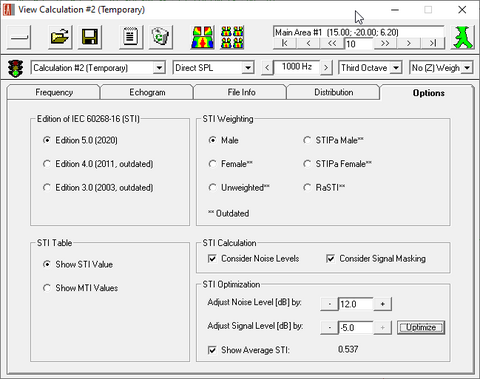
Task: Open the Calculation #2 (Temporary) dropdown
Action: click(159, 68)
